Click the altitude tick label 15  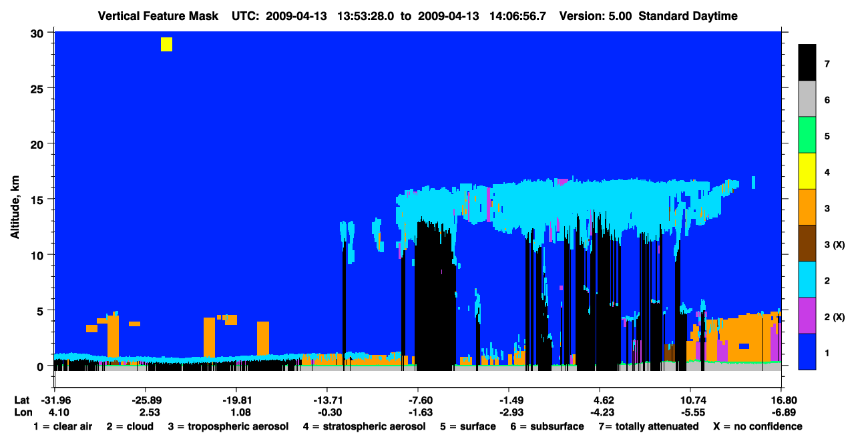click(38, 199)
